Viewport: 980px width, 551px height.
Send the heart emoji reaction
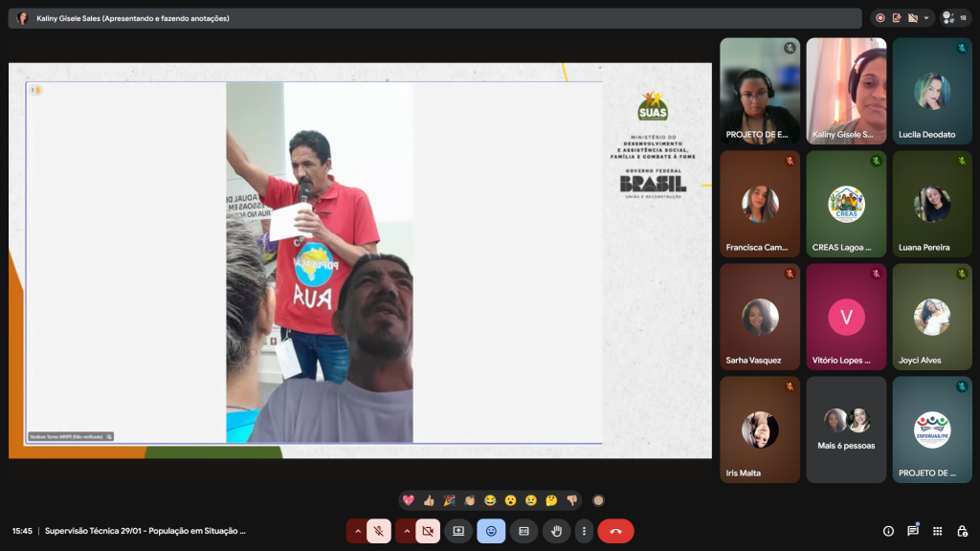pos(409,500)
